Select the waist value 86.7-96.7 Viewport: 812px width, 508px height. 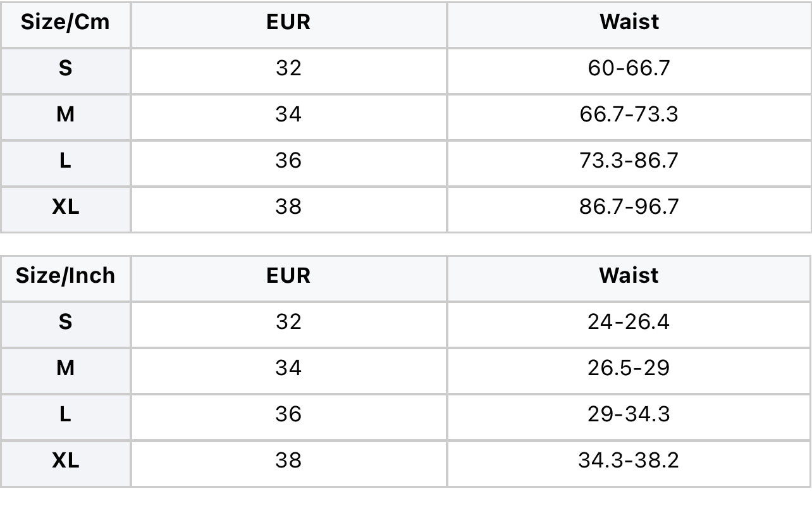629,207
